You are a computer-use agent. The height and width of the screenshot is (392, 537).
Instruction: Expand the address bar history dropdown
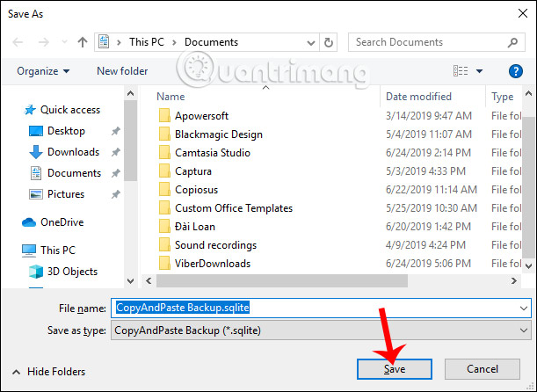coord(310,43)
